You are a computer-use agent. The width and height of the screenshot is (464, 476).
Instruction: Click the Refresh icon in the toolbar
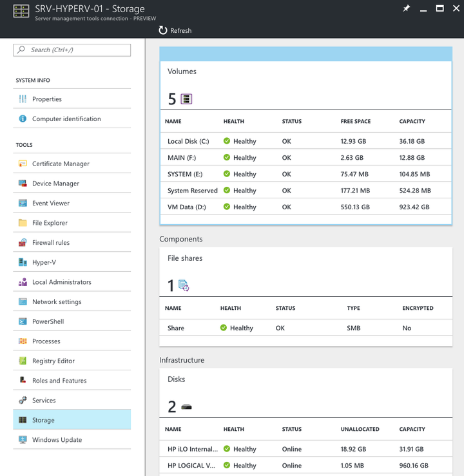click(163, 30)
